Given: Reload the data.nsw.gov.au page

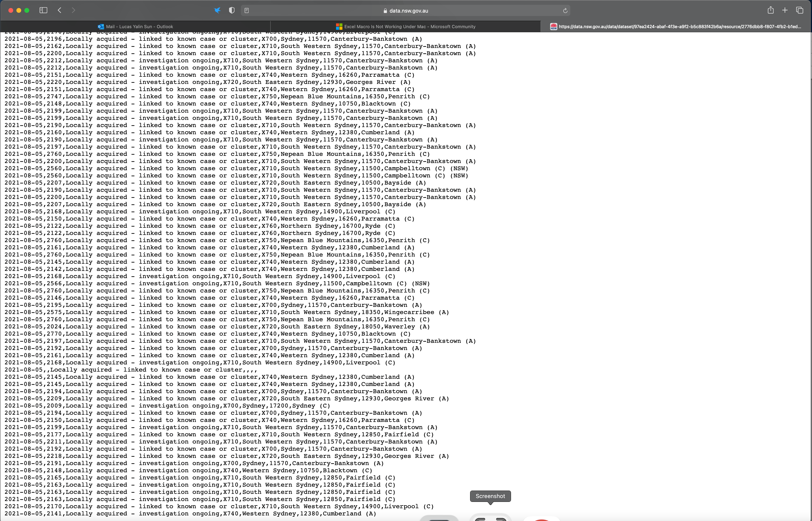Looking at the screenshot, I should pos(565,11).
